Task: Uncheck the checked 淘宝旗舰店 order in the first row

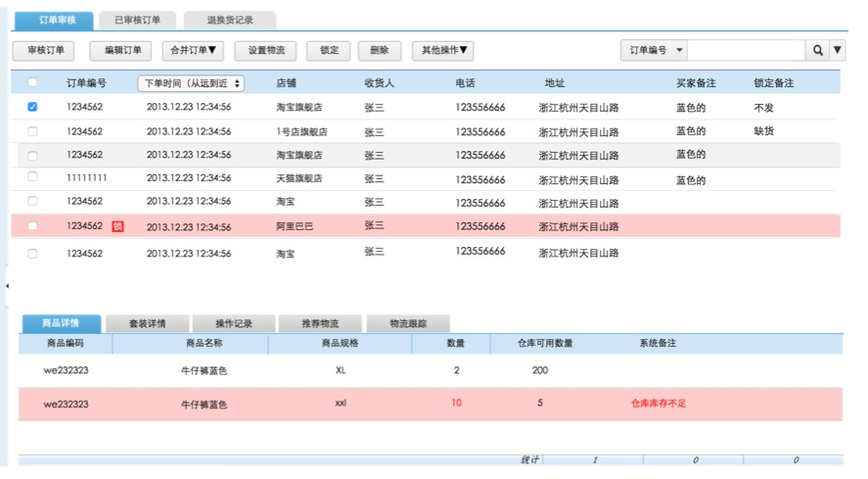Action: (x=32, y=107)
